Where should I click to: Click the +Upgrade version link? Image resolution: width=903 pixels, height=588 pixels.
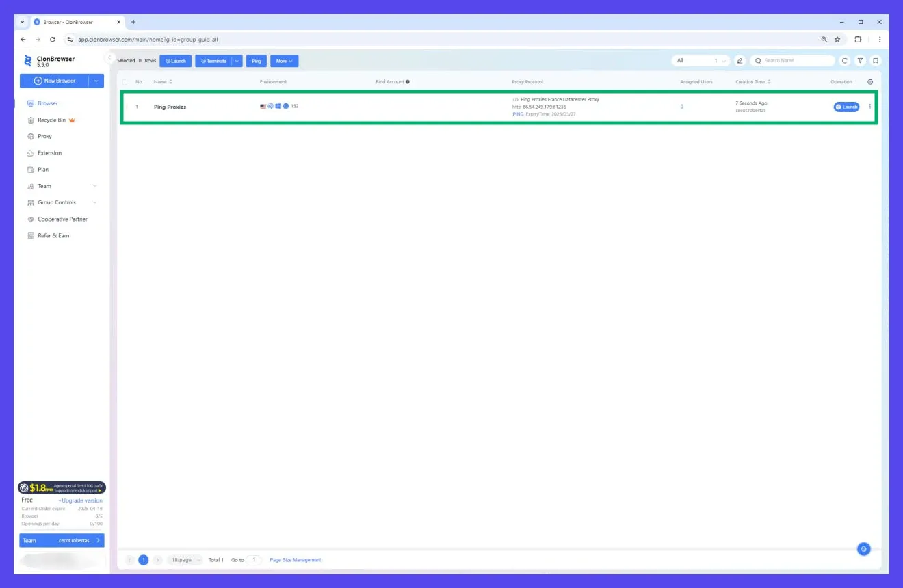(80, 500)
